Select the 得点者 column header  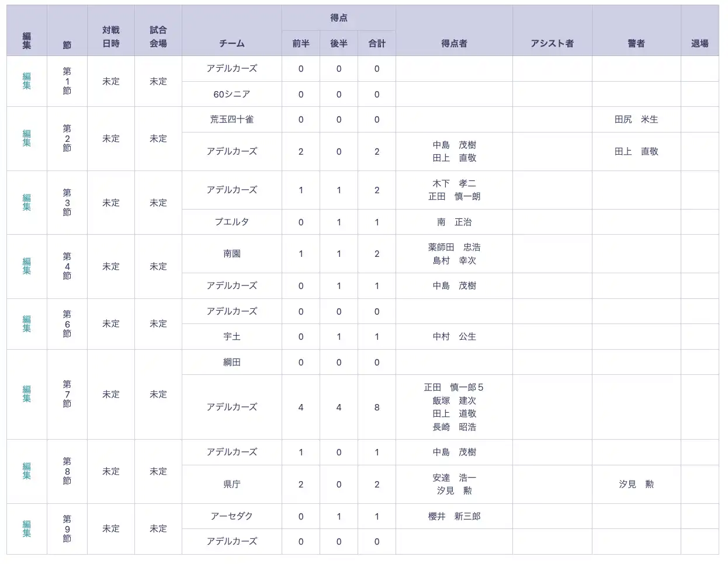pyautogui.click(x=454, y=43)
